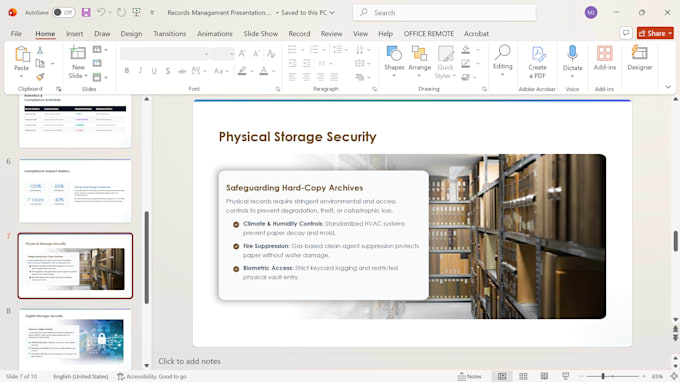Screen dimensions: 680x382
Task: Increase font size
Action: point(242,53)
